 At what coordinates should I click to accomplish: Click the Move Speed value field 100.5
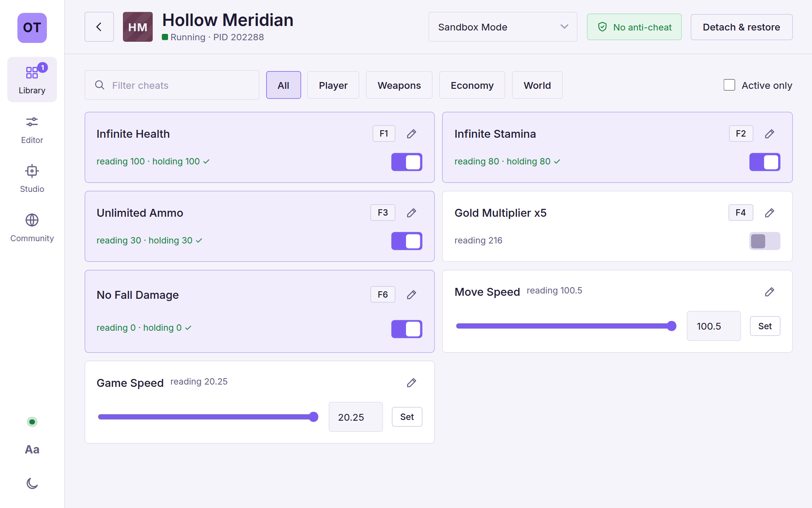tap(714, 326)
